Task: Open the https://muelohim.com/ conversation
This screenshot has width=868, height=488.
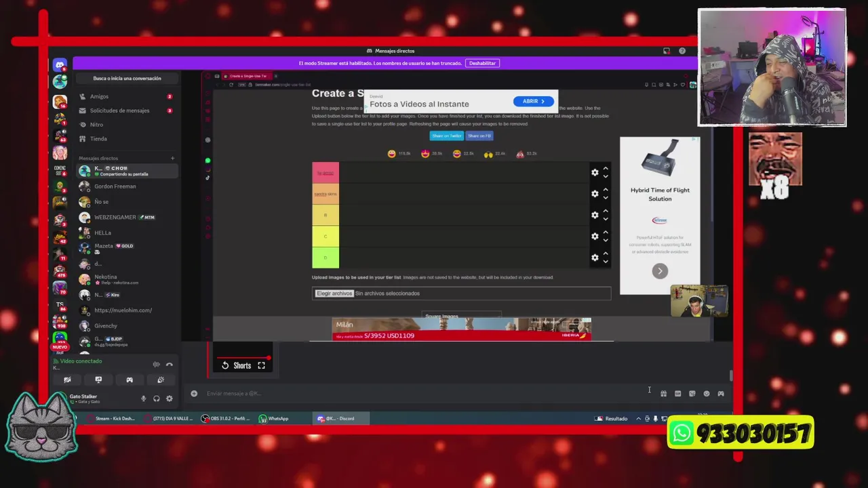Action: click(126, 310)
